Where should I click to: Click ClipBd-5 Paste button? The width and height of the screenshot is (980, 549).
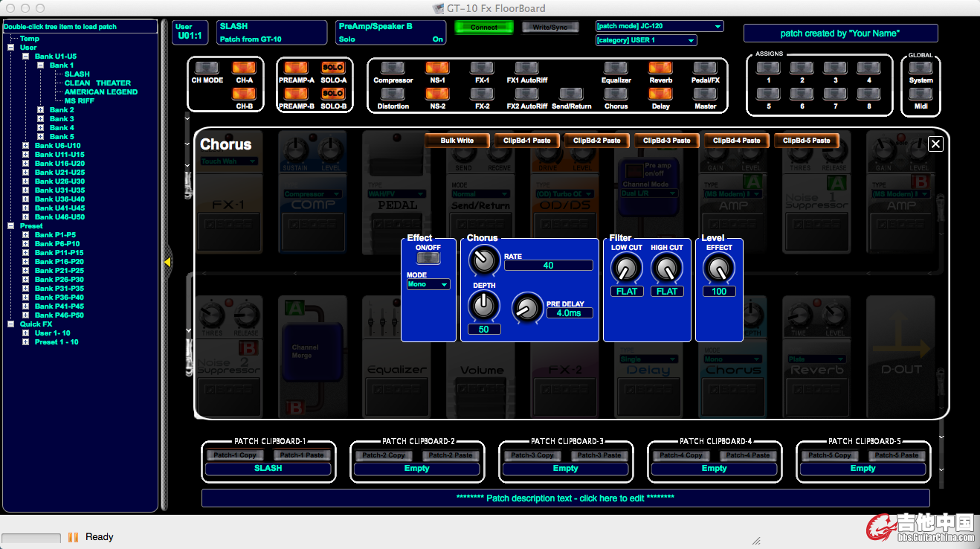(x=807, y=140)
